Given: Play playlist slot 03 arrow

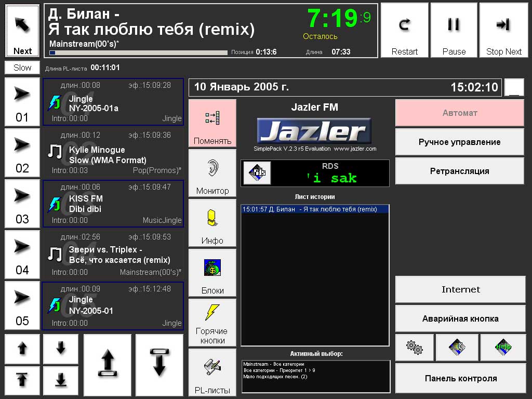Looking at the screenshot, I should pyautogui.click(x=22, y=204).
